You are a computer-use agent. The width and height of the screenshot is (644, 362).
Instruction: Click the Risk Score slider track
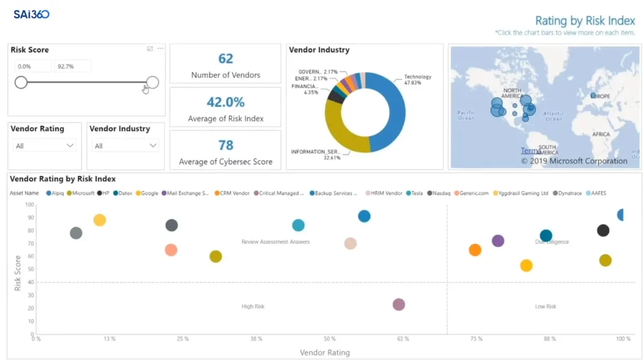coord(87,82)
